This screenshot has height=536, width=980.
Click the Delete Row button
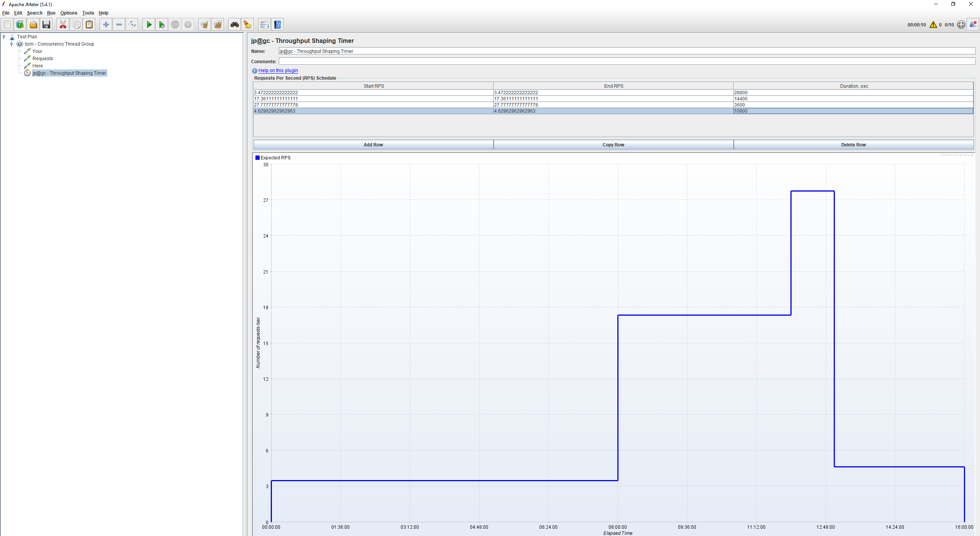click(853, 145)
